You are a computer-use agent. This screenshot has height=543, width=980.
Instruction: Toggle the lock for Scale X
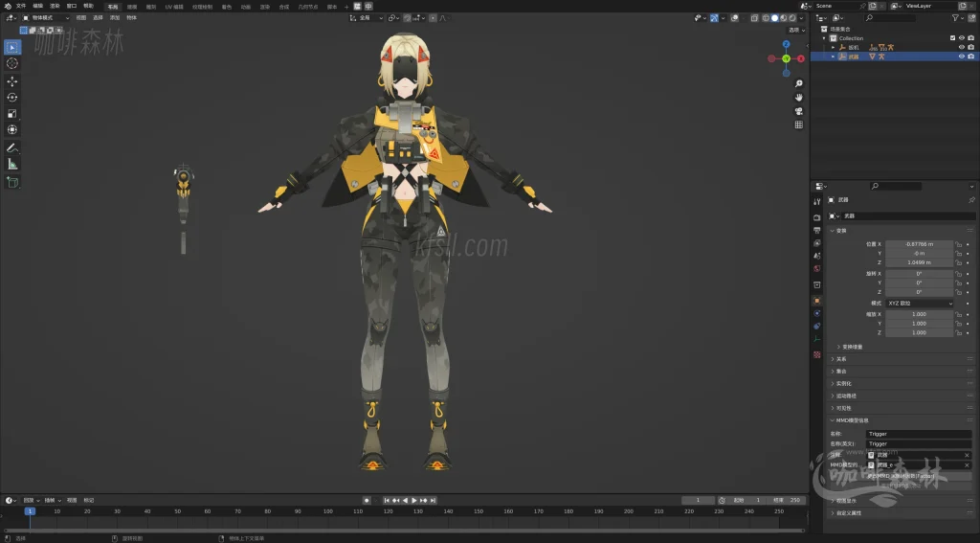click(x=959, y=315)
